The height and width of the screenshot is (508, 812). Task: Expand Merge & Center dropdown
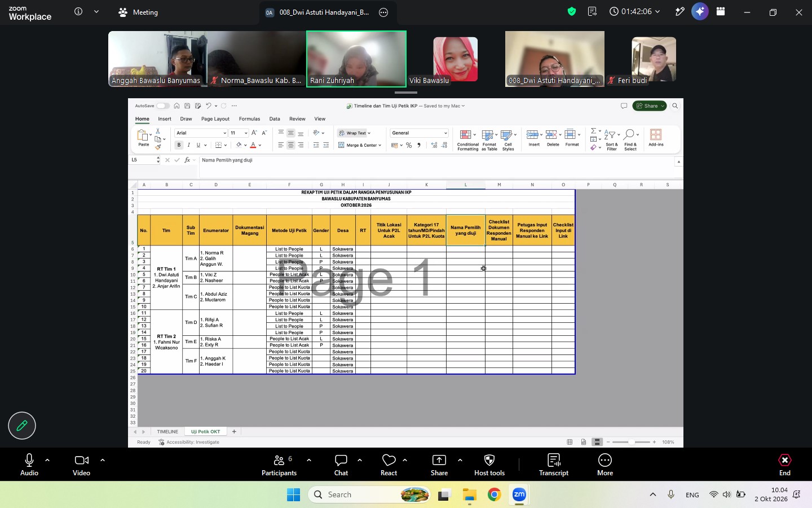click(380, 145)
